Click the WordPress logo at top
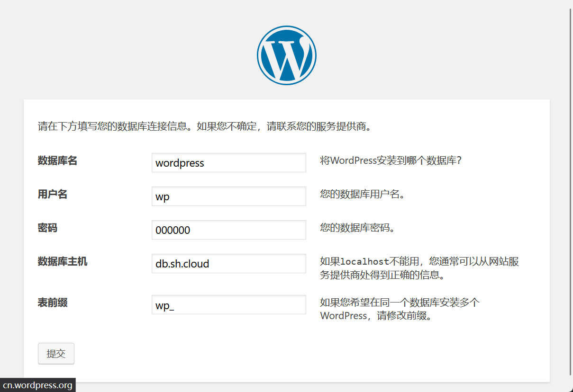573x392 pixels. [x=286, y=55]
